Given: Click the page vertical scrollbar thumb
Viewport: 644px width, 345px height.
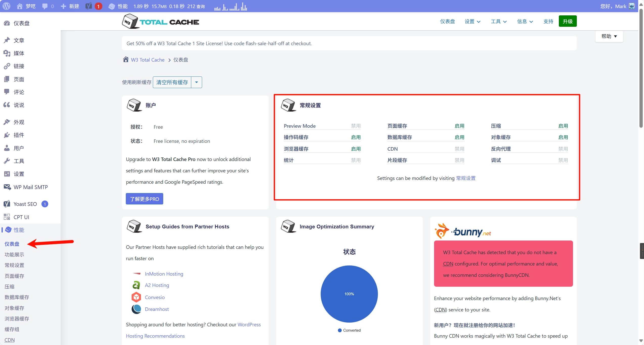Looking at the screenshot, I should pos(641,68).
